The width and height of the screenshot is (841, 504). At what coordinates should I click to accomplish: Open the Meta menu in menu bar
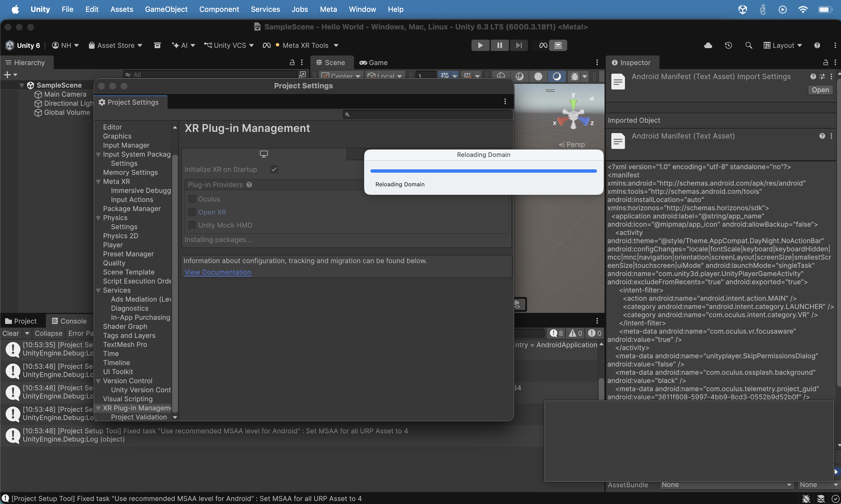pos(328,9)
